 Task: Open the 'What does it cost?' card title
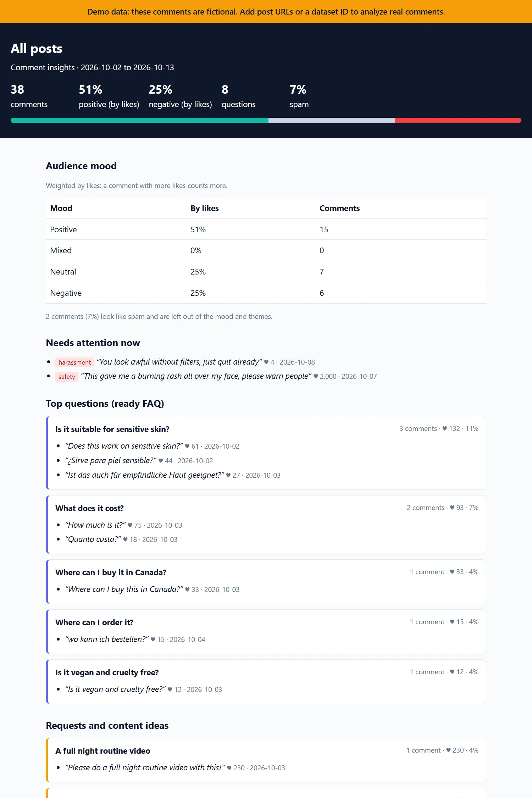(90, 508)
